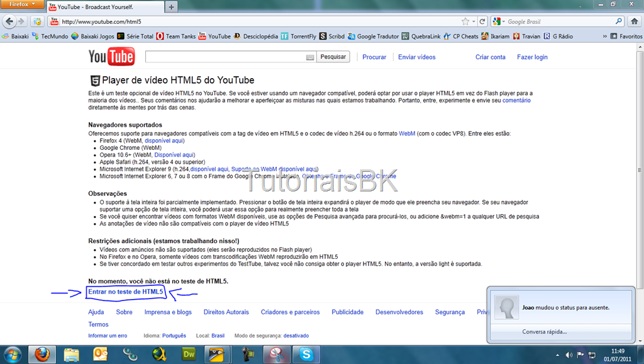Click the browser Forward arrow button

21,21
